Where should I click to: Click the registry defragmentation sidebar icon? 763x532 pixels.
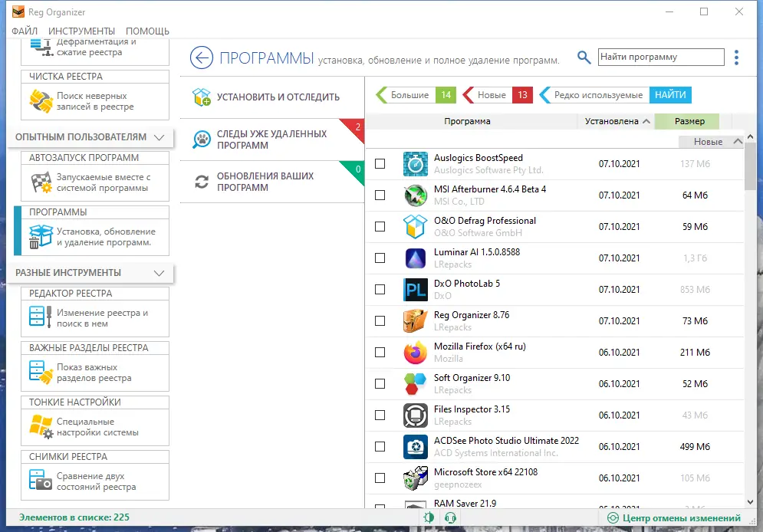(41, 47)
